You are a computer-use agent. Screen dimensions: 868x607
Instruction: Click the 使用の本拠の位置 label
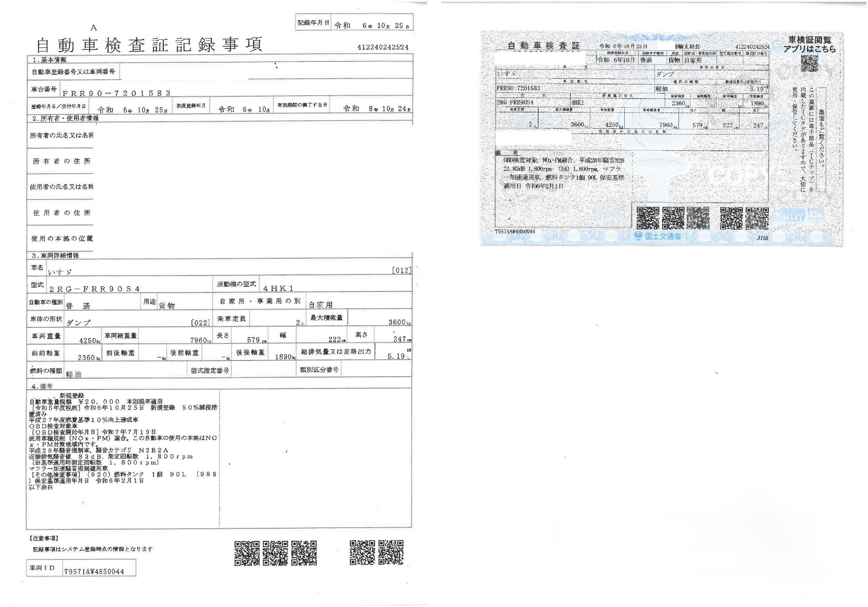62,239
